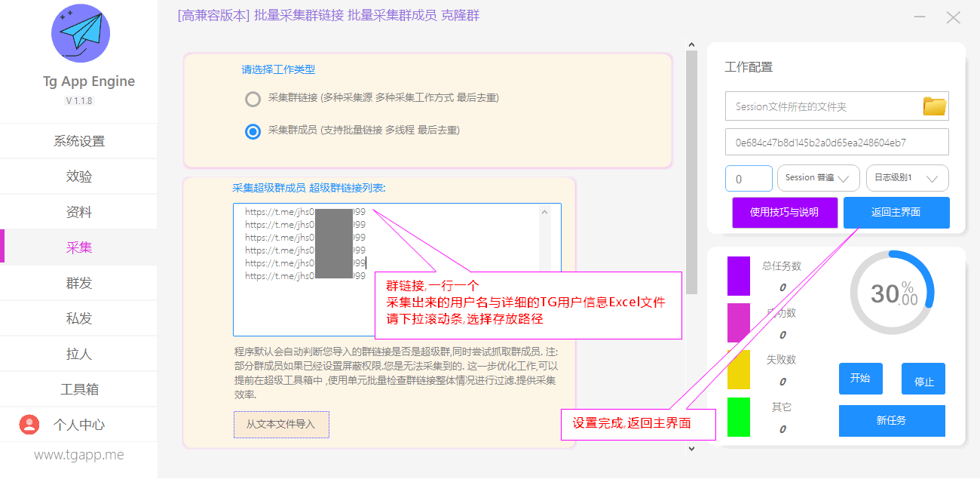Select the 采集群成员 radio option

tap(253, 131)
